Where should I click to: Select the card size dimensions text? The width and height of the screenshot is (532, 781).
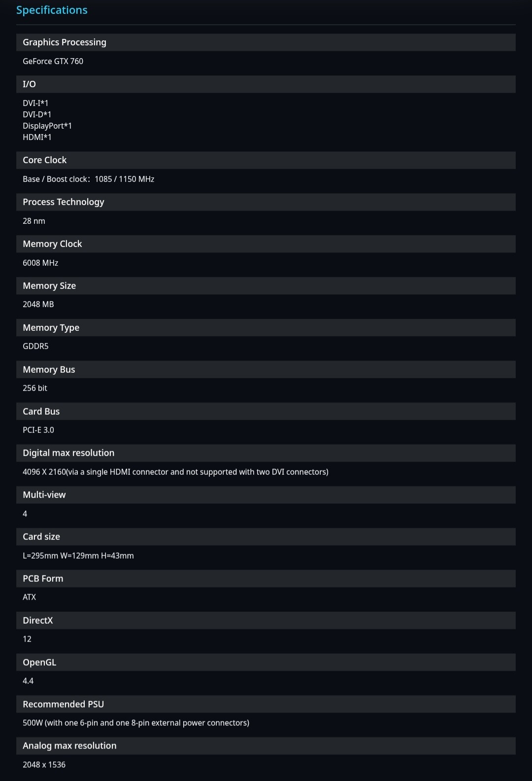tap(78, 556)
